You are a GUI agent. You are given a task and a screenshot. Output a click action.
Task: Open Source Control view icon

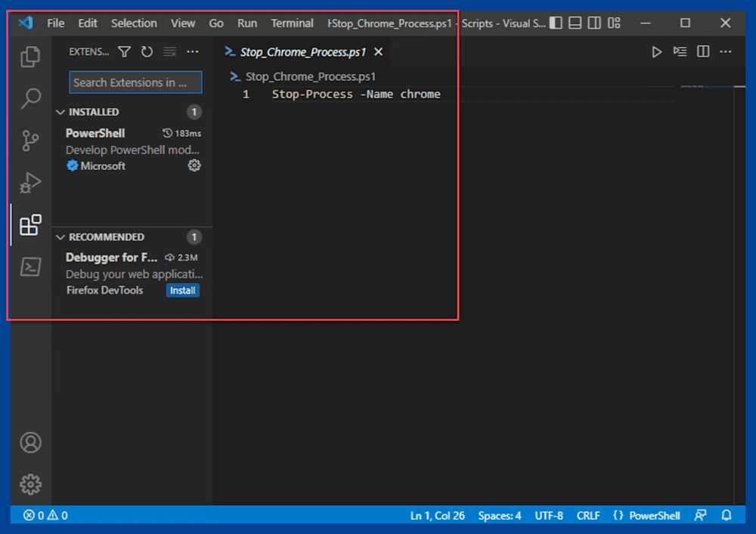[30, 140]
